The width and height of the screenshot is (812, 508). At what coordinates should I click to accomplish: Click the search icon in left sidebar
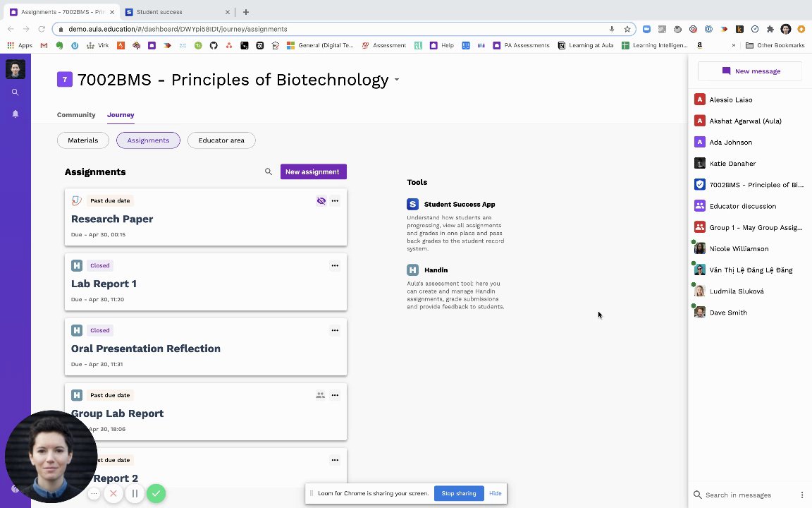click(x=15, y=92)
